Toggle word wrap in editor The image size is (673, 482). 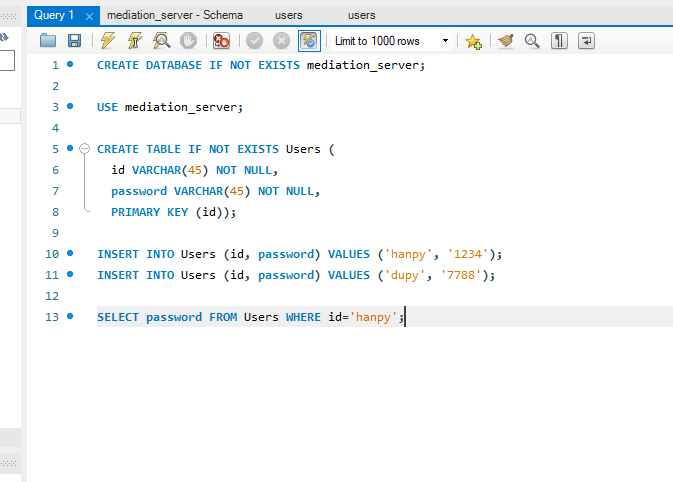pyautogui.click(x=586, y=41)
